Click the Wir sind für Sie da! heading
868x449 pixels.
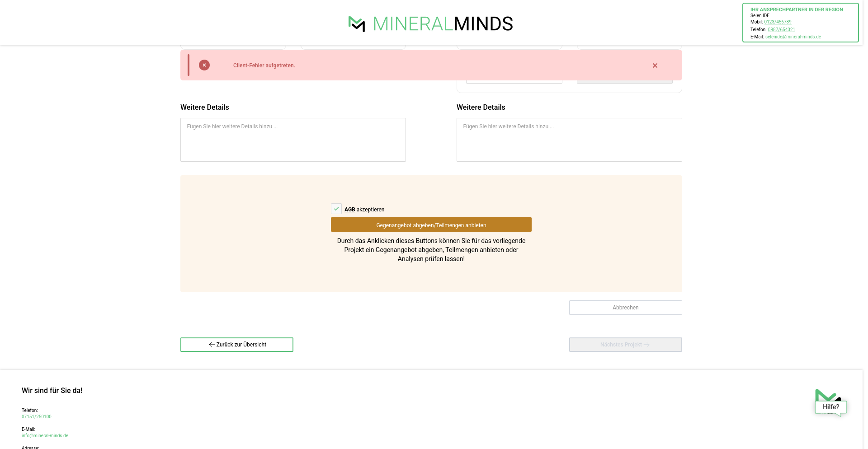point(52,391)
